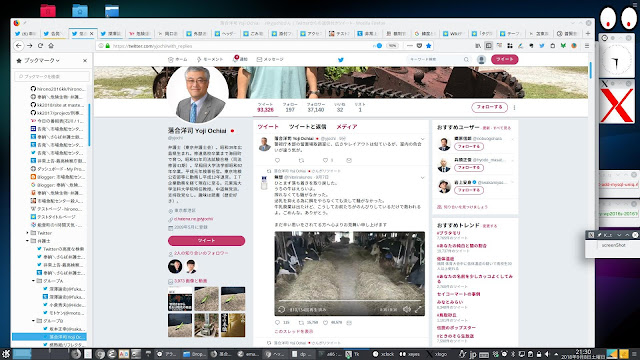Click the Twitter bird logo in page header
Image resolution: width=640 pixels, height=360 pixels.
click(341, 60)
